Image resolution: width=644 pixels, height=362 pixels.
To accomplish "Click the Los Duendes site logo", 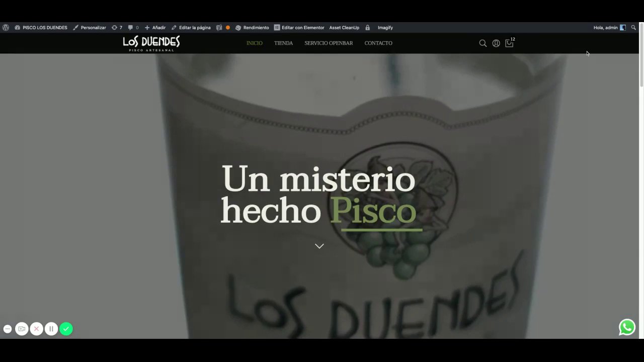I will (x=151, y=43).
